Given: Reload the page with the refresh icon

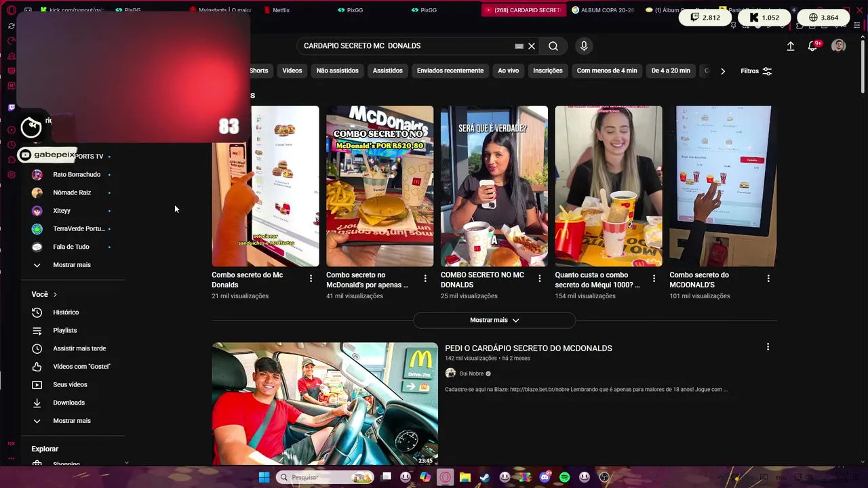Looking at the screenshot, I should coord(11,26).
